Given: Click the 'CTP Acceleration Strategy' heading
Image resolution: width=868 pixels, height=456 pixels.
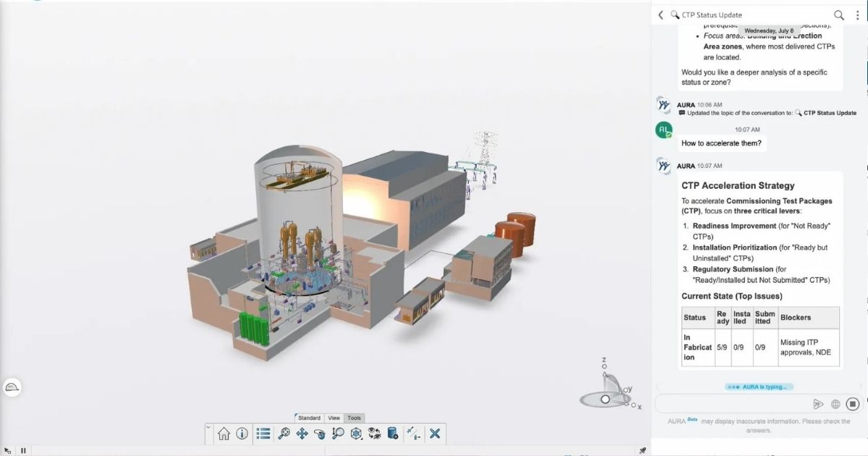Looking at the screenshot, I should [x=738, y=186].
